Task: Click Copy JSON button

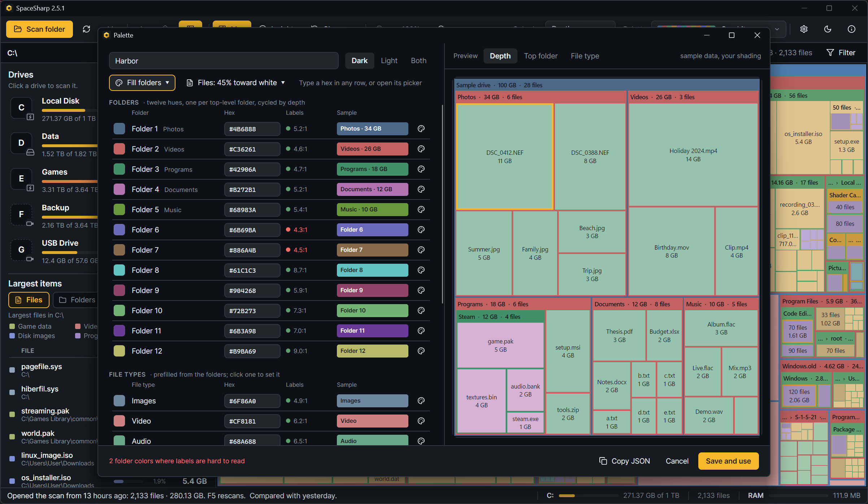Action: pos(625,461)
